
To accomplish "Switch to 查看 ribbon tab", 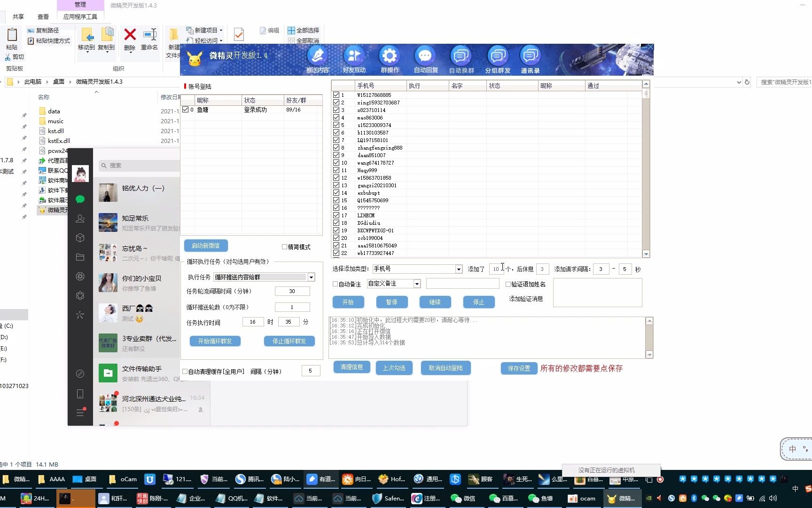I will (43, 16).
